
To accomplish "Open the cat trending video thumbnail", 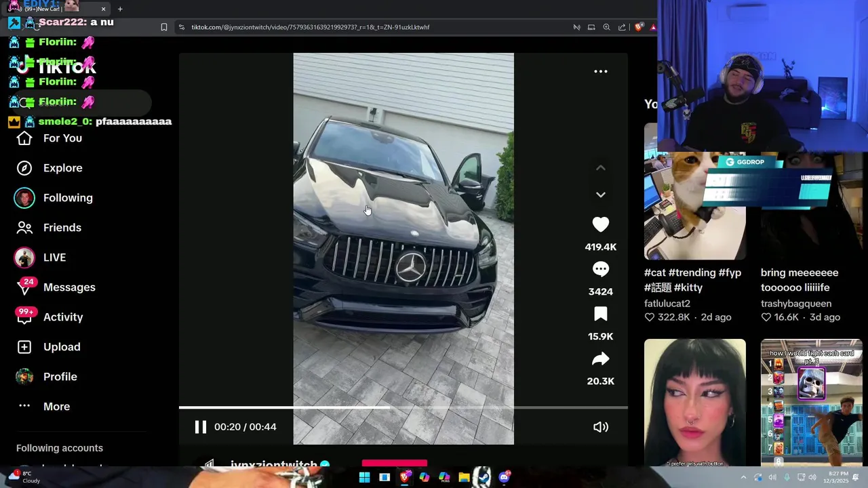I will click(694, 191).
